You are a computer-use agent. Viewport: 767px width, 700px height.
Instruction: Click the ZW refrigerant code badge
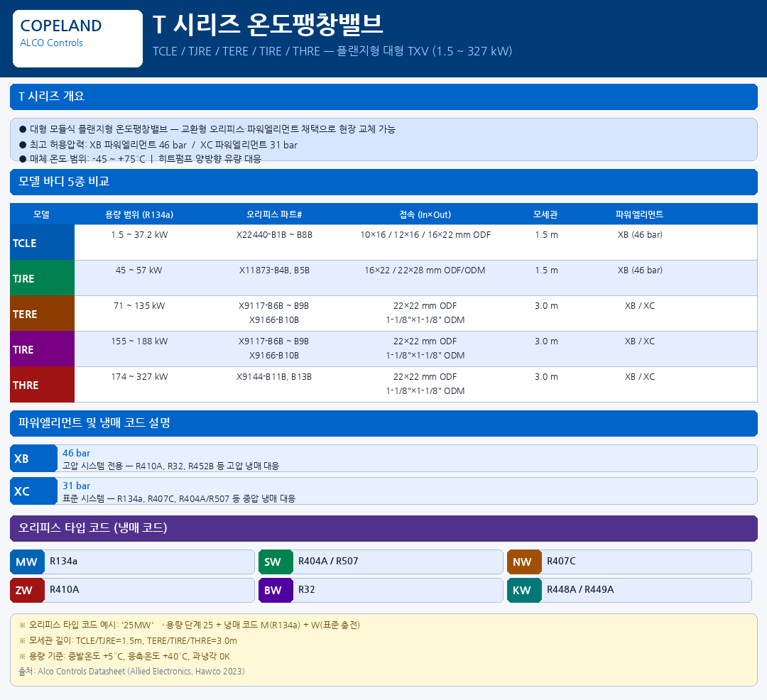[27, 591]
